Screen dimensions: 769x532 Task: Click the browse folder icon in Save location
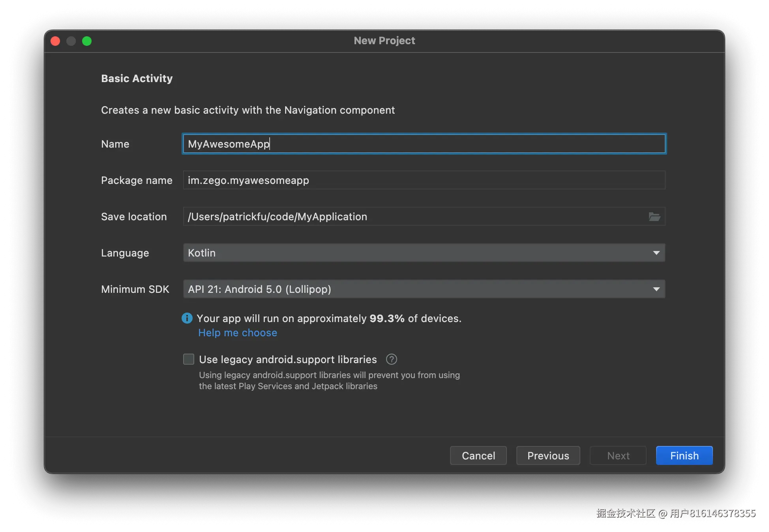(x=654, y=217)
